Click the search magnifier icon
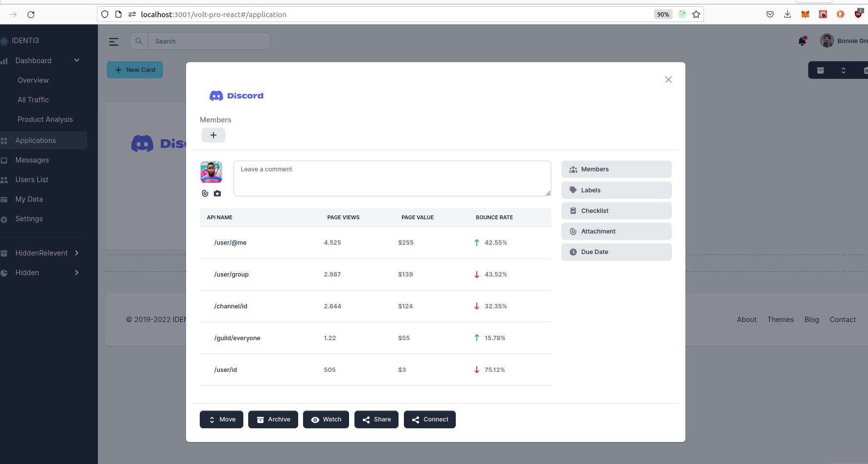The image size is (868, 464). click(x=139, y=41)
